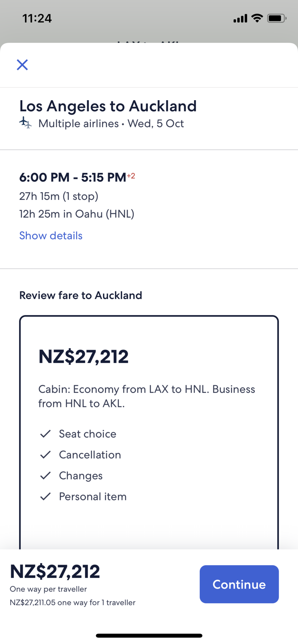The image size is (298, 644).
Task: Expand flight info via Show details
Action: point(51,236)
